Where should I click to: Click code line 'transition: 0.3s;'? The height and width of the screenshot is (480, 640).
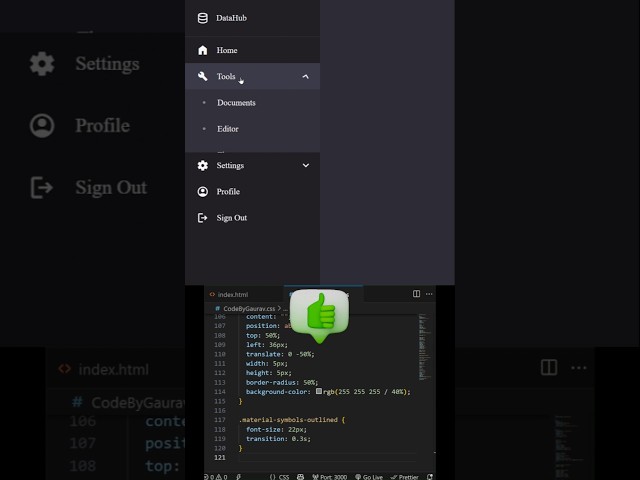(278, 439)
